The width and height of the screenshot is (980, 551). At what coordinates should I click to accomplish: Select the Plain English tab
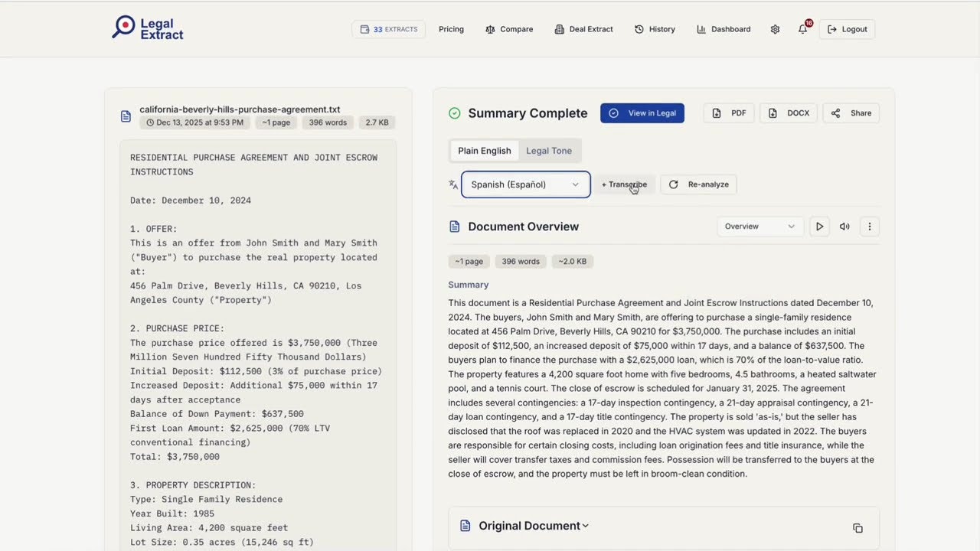tap(484, 151)
